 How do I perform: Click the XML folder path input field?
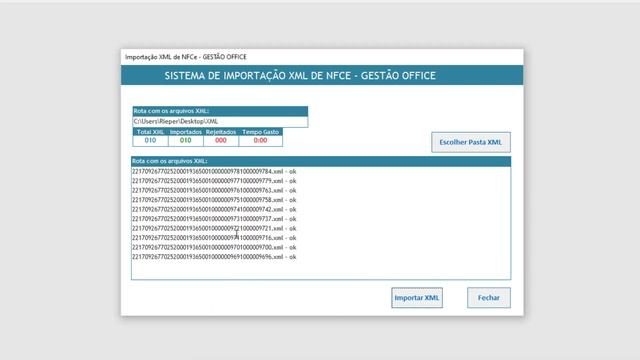(220, 122)
